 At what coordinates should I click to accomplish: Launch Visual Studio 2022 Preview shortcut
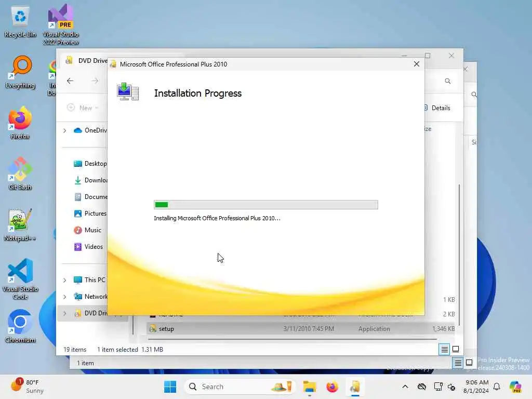click(61, 24)
